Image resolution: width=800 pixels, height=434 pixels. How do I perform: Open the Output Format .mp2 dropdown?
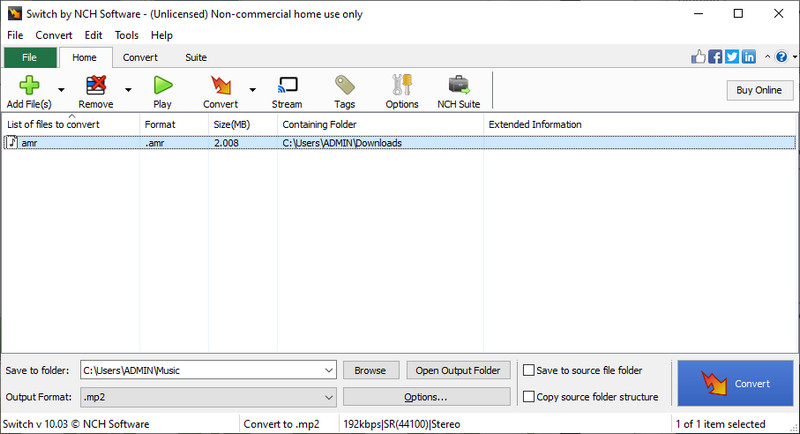coord(329,397)
